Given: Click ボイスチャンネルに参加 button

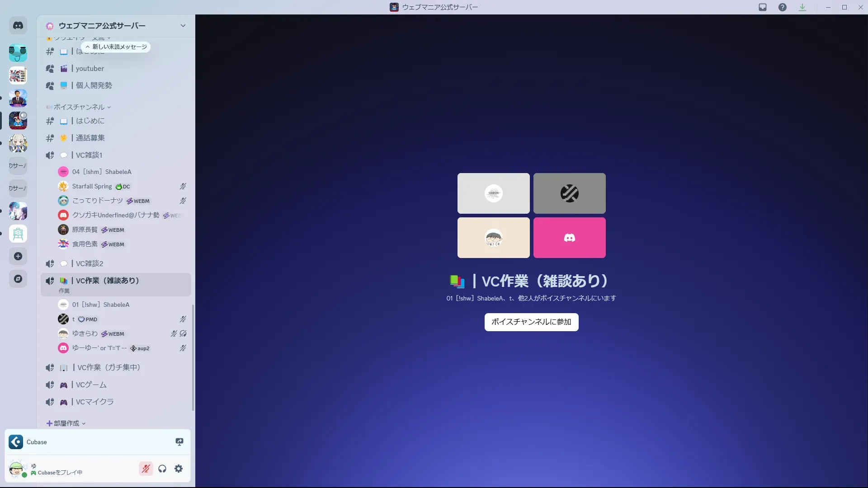Looking at the screenshot, I should tap(531, 322).
